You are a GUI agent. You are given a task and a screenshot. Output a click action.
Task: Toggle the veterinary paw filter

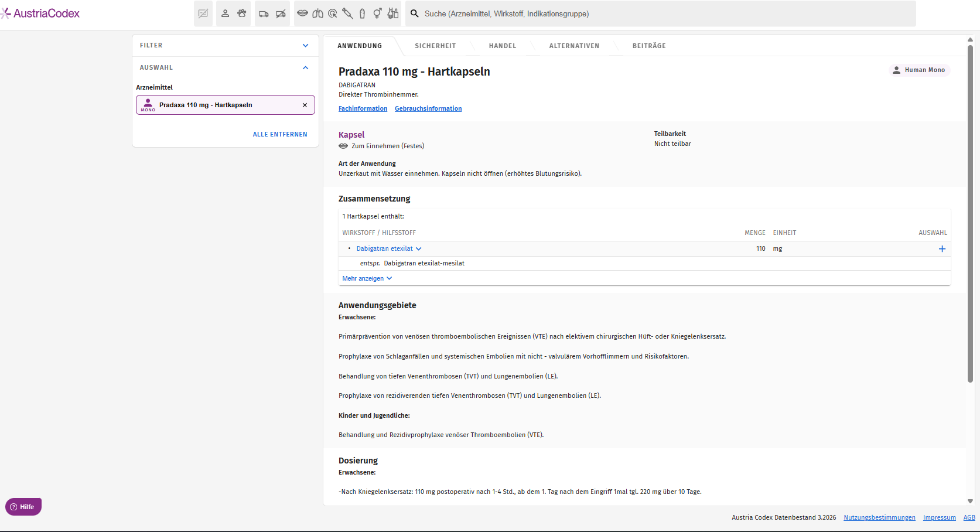[x=242, y=13]
